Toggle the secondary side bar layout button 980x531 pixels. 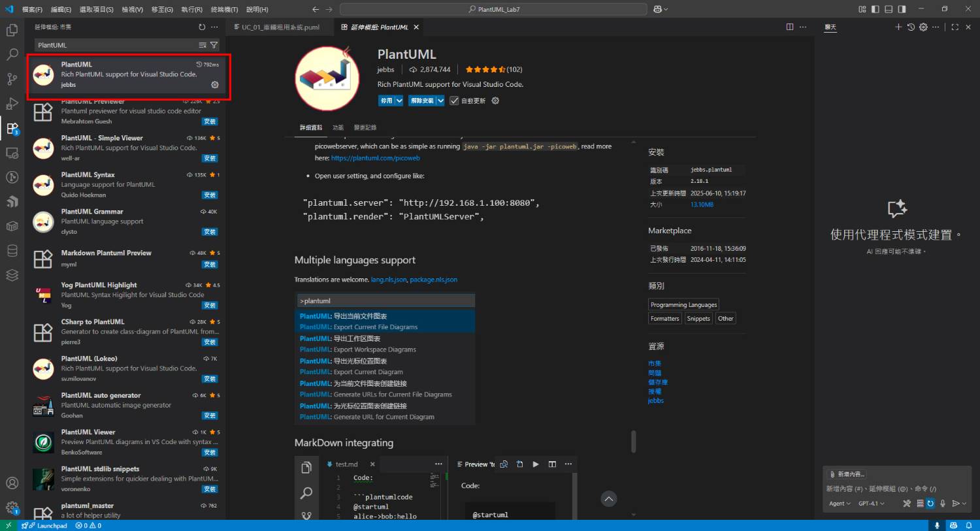point(902,9)
